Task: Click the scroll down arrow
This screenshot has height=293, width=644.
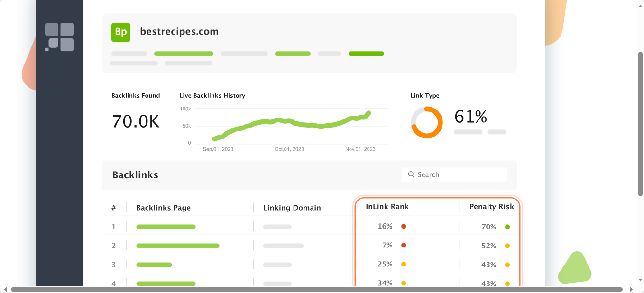Action: click(640, 280)
